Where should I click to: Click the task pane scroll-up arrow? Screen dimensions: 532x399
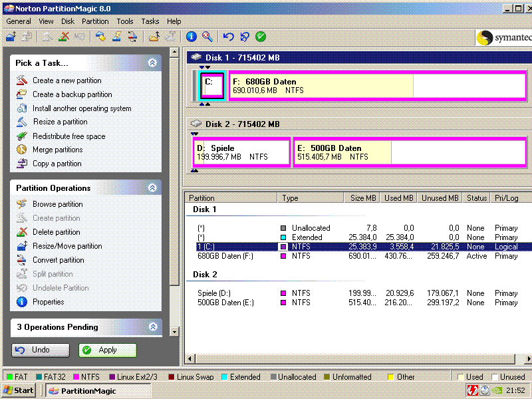[x=174, y=53]
